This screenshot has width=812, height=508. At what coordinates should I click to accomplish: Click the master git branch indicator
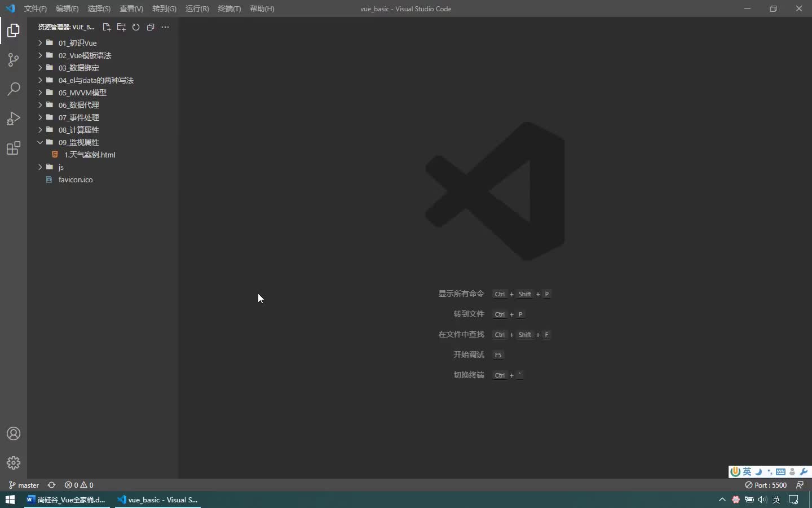[24, 485]
